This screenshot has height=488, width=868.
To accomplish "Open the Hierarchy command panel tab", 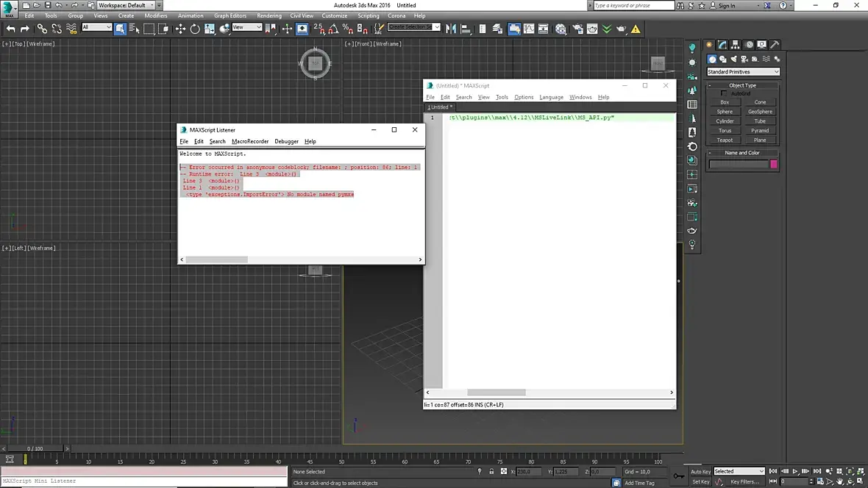I will pyautogui.click(x=736, y=45).
